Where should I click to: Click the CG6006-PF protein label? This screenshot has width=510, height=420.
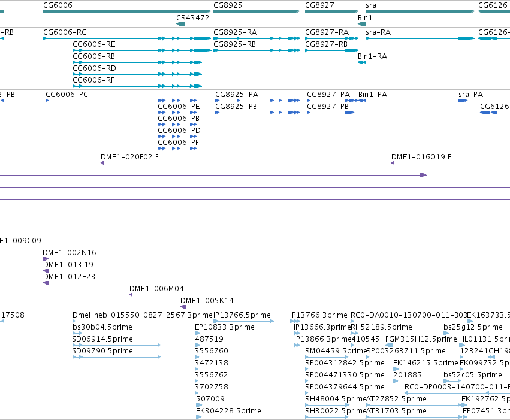click(178, 143)
